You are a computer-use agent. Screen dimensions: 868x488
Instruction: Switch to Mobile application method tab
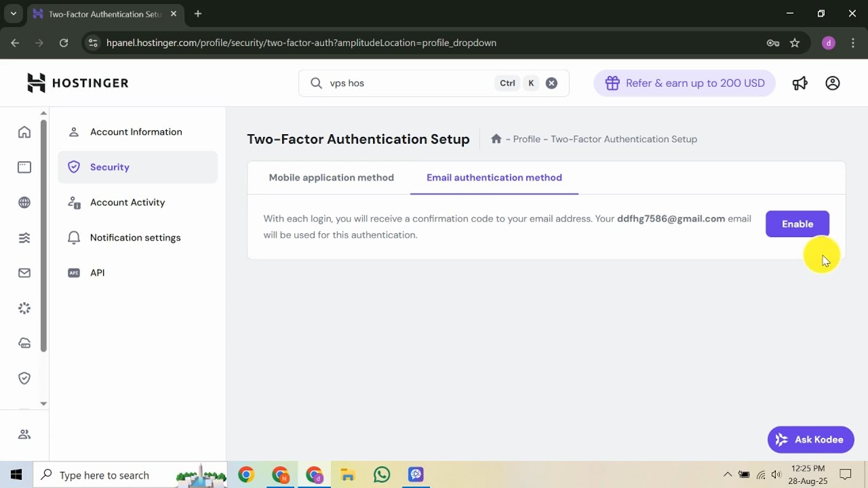[332, 178]
